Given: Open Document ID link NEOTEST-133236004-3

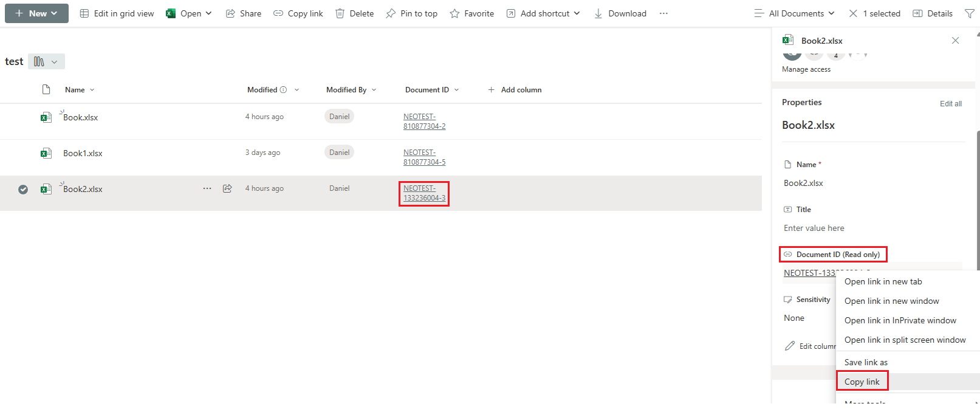Looking at the screenshot, I should pyautogui.click(x=424, y=193).
